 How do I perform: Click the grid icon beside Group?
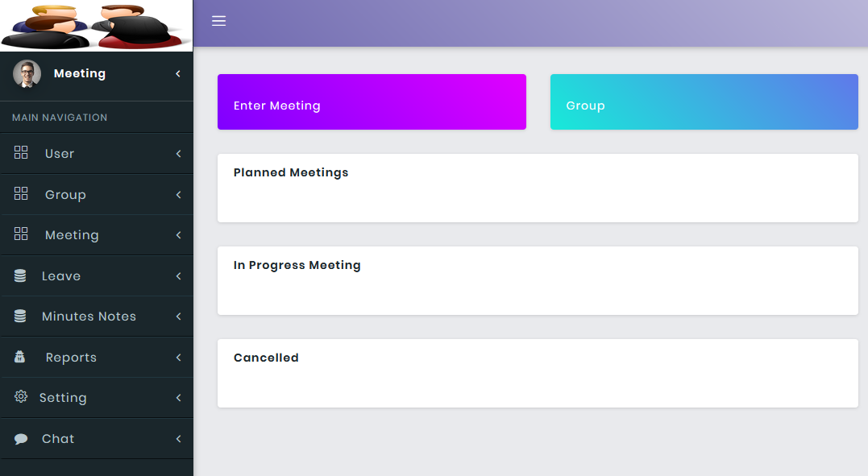pyautogui.click(x=21, y=194)
